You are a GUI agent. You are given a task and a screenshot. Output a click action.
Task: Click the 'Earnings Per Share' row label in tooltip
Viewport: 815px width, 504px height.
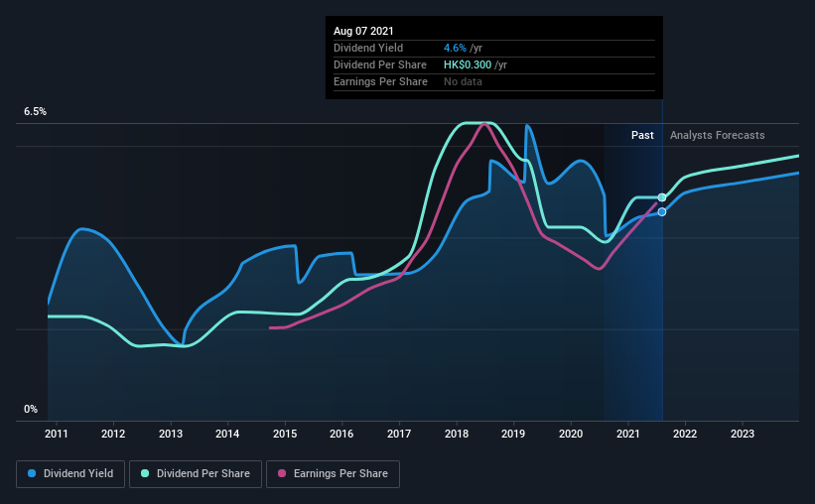(x=380, y=81)
